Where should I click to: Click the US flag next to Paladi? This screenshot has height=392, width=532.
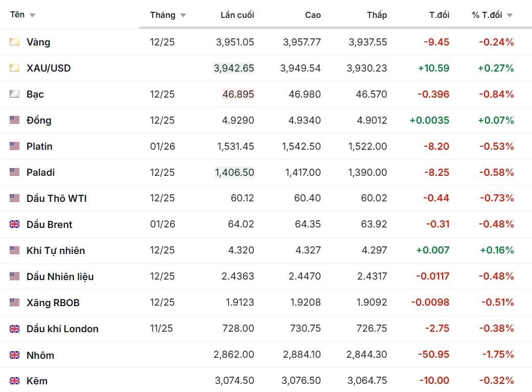click(x=14, y=172)
